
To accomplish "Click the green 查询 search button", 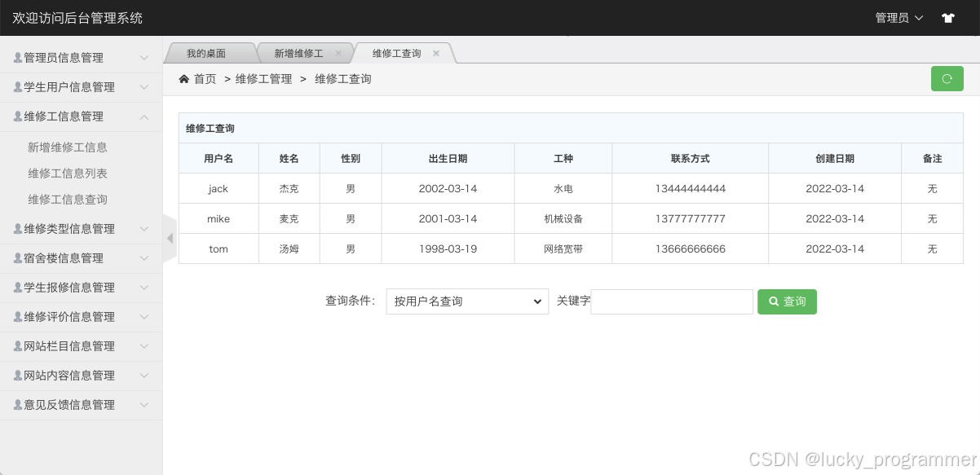I will 787,301.
